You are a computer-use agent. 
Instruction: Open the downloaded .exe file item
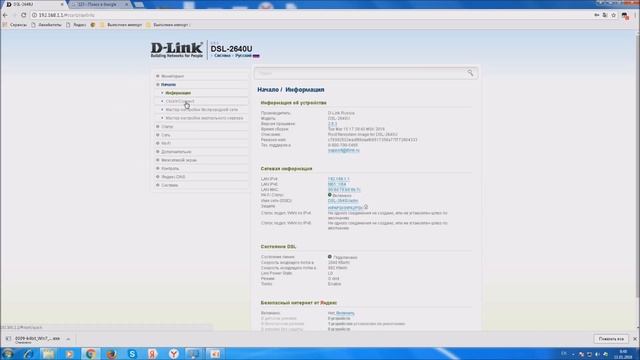coord(37,339)
